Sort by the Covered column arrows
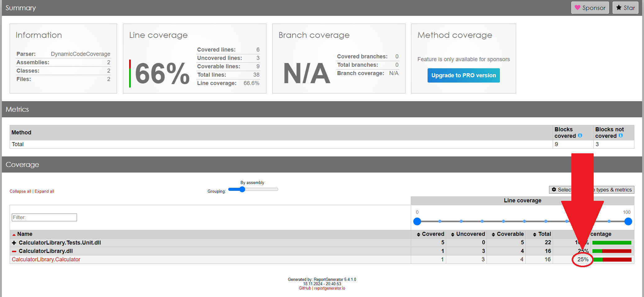644x297 pixels. 419,234
